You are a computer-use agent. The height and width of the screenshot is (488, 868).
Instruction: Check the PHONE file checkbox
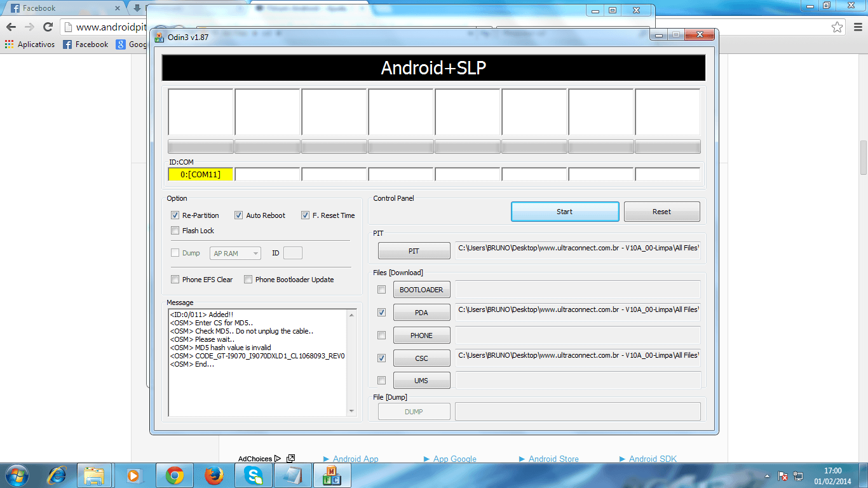pyautogui.click(x=382, y=335)
